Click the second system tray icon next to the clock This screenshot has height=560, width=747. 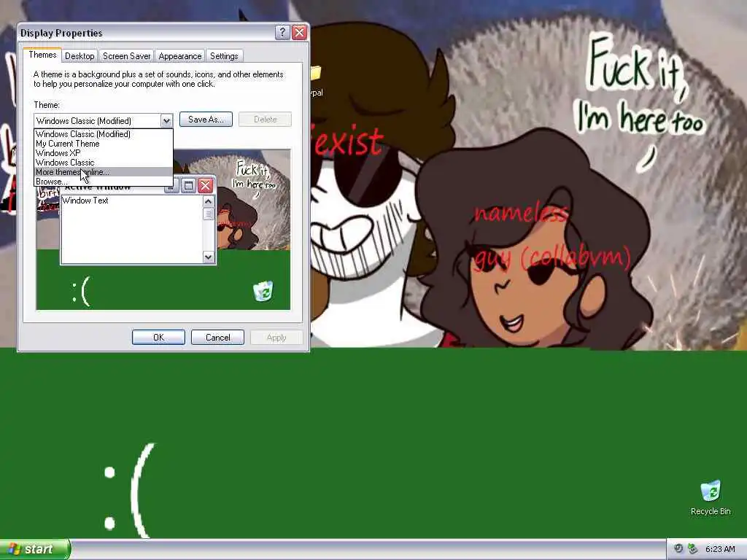tap(693, 548)
